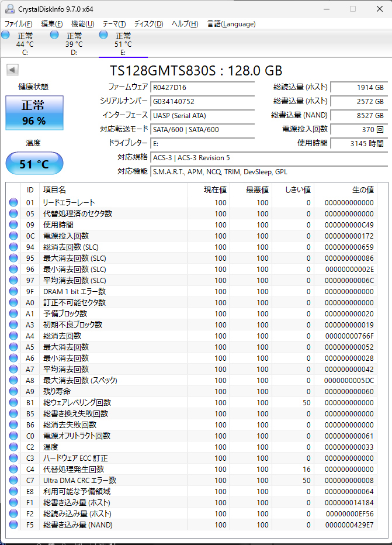The height and width of the screenshot is (545, 392).
Task: Click the status orb of row A0 訂正不可能セクタ数
Action: click(13, 302)
